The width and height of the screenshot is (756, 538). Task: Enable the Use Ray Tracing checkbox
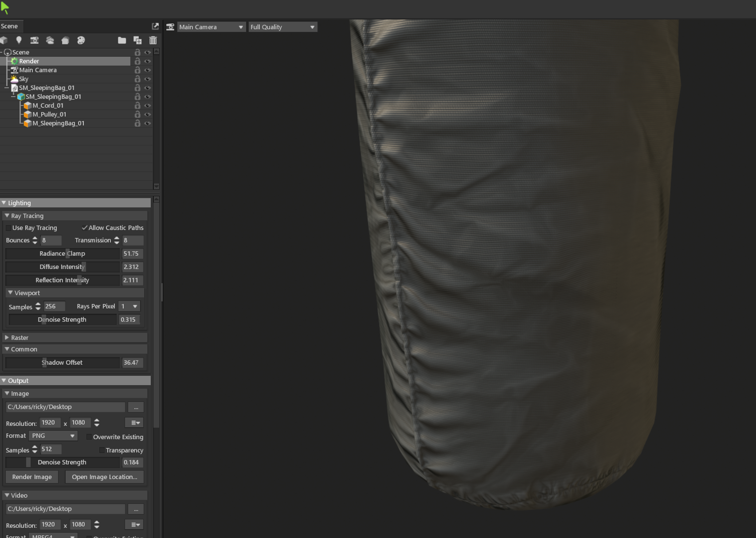click(8, 228)
